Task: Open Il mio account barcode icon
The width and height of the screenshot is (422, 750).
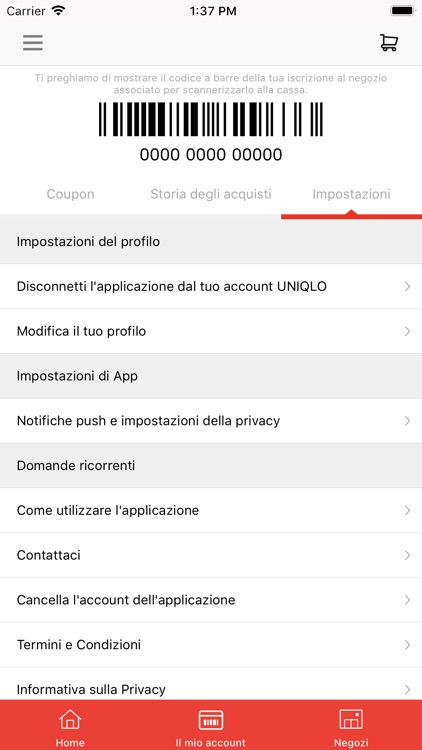Action: coord(211,720)
